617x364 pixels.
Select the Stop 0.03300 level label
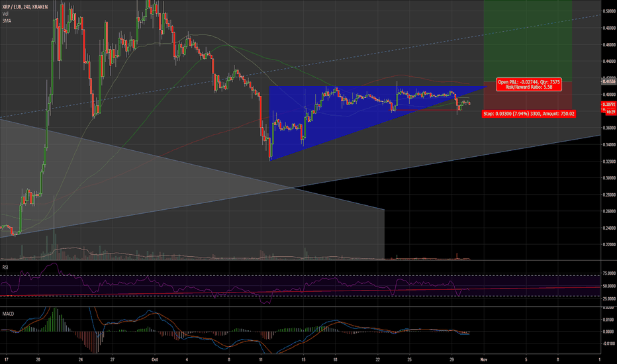pyautogui.click(x=529, y=114)
